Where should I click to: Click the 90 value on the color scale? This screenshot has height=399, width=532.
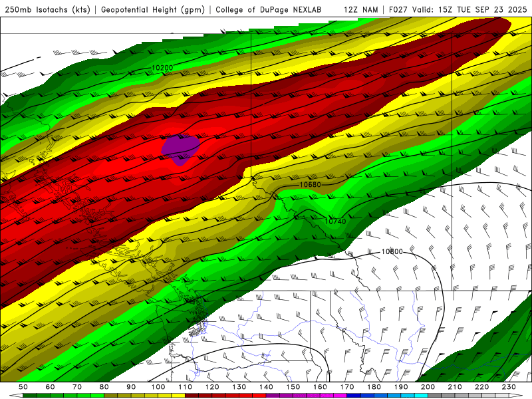coord(131,387)
